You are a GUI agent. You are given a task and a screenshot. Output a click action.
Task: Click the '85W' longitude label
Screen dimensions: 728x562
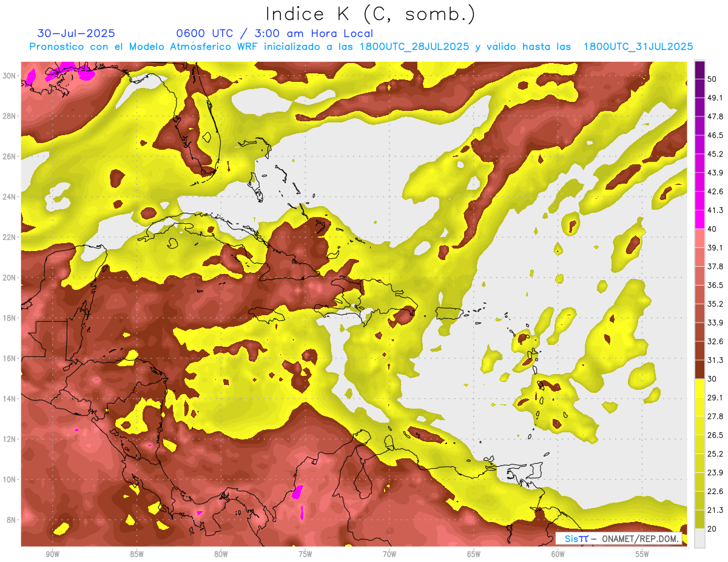click(x=136, y=555)
